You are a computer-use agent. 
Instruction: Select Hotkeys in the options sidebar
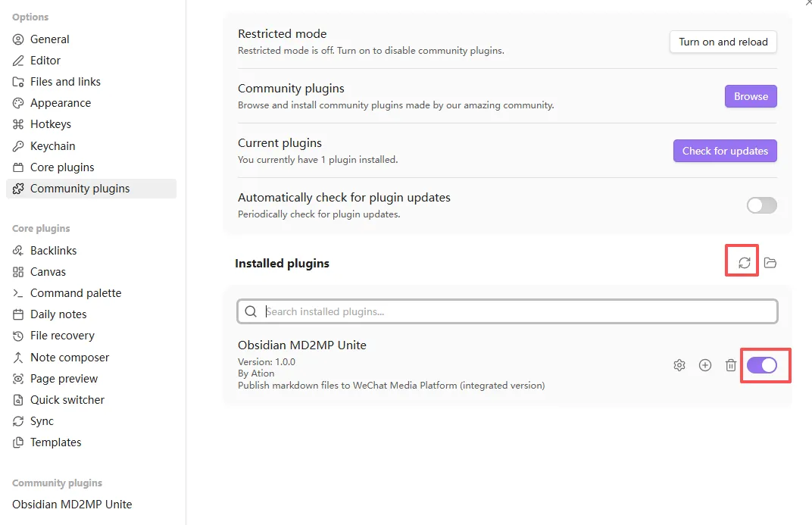51,124
